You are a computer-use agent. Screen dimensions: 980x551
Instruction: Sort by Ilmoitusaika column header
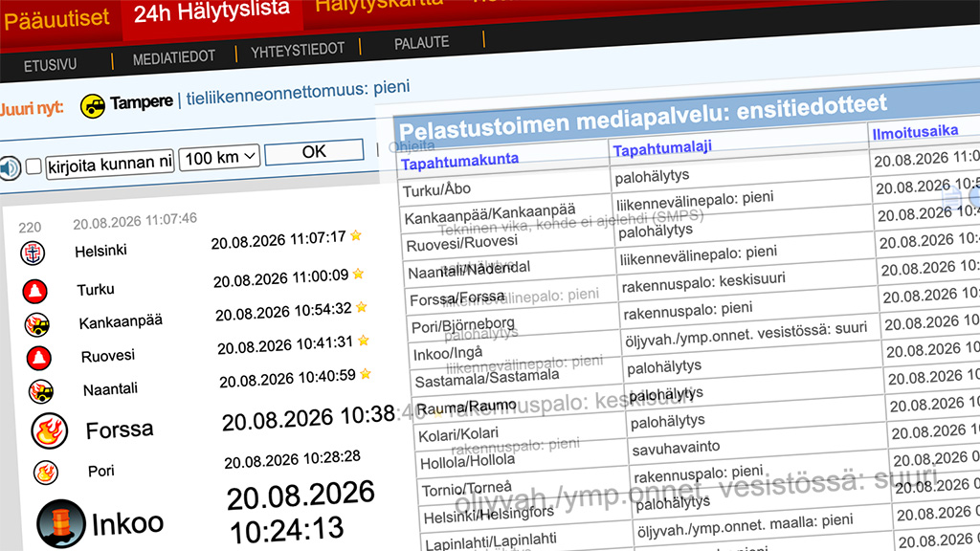915,132
